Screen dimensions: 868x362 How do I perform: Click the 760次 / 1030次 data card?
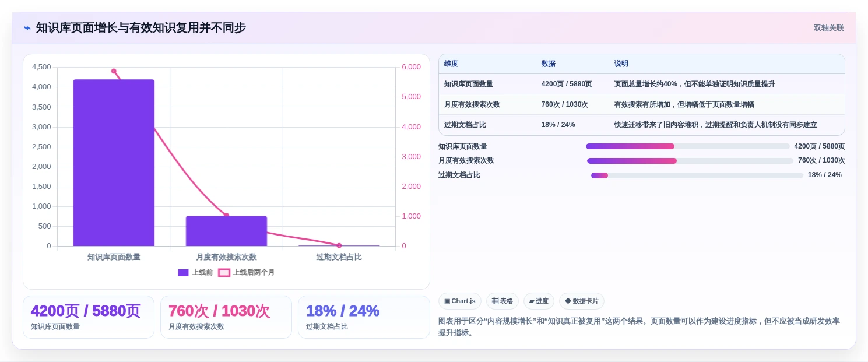tap(226, 317)
